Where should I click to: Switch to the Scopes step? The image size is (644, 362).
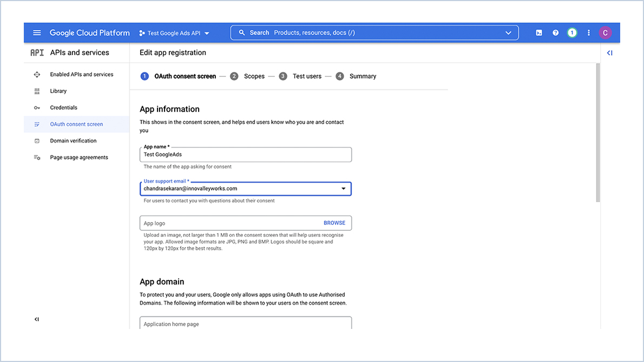[254, 76]
